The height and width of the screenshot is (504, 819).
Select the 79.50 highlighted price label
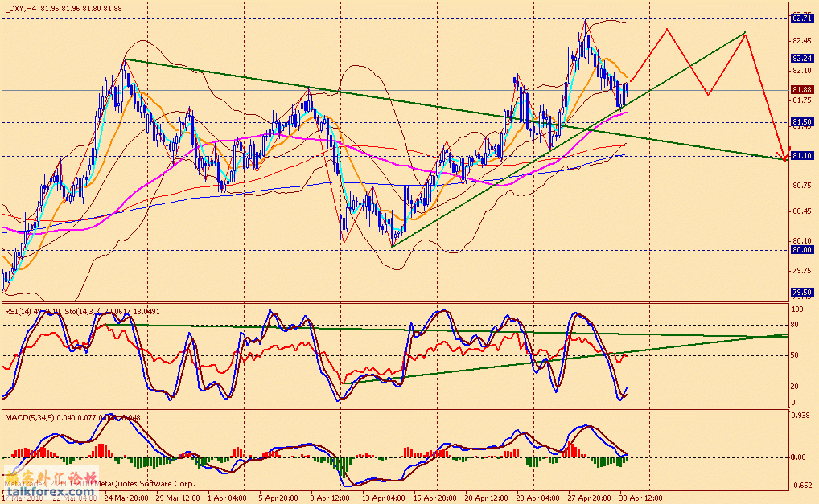802,292
